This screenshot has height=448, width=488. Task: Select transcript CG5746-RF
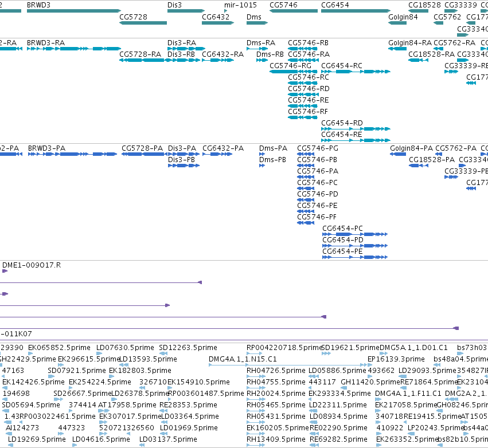coord(303,117)
